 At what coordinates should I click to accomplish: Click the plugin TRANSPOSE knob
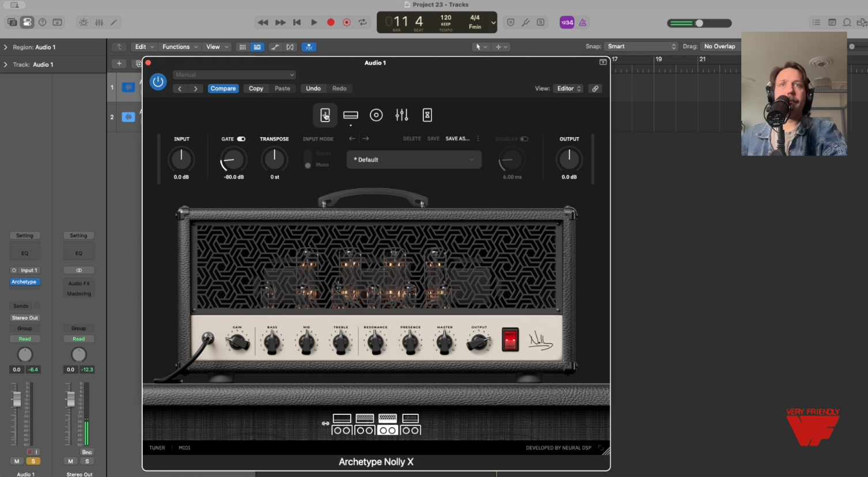(274, 159)
